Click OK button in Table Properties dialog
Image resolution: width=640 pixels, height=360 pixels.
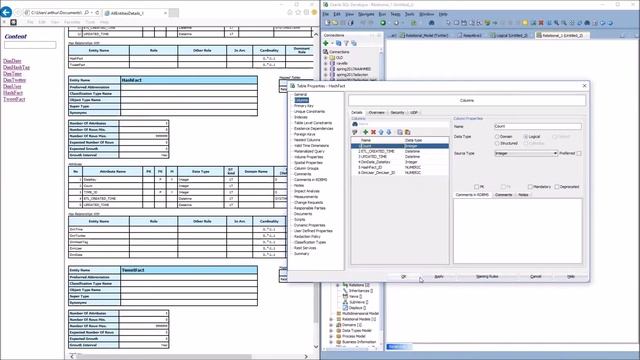tap(404, 277)
